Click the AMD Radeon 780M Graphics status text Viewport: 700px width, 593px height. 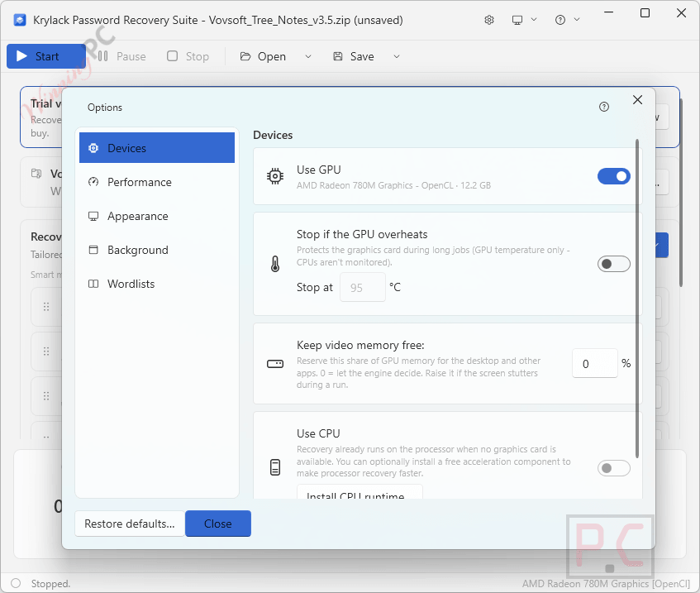(606, 584)
